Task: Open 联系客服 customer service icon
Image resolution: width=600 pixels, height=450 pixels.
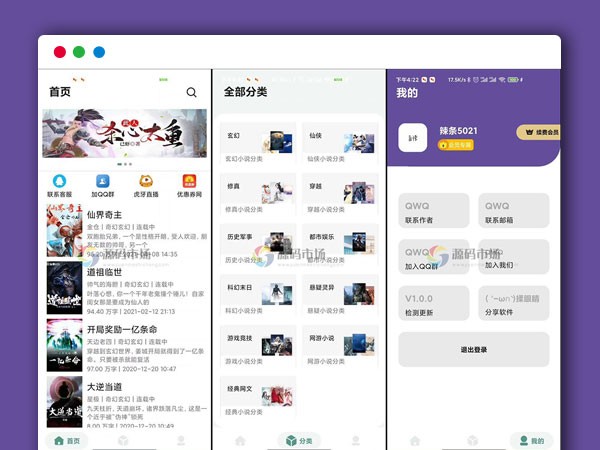Action: [x=60, y=181]
